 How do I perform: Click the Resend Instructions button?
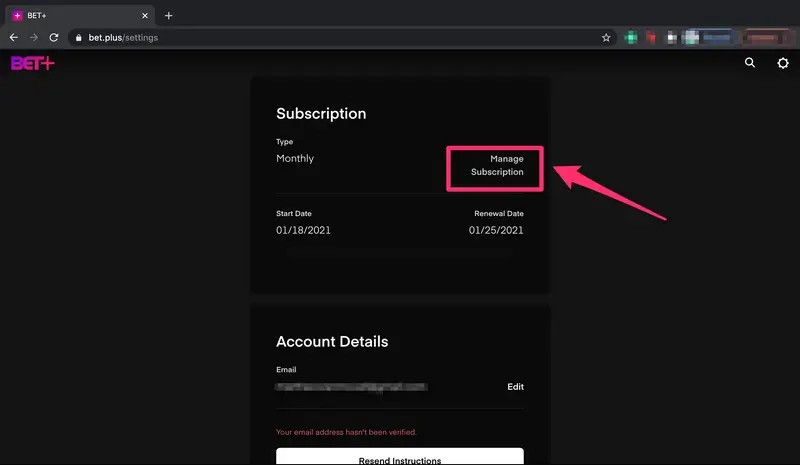pyautogui.click(x=400, y=456)
